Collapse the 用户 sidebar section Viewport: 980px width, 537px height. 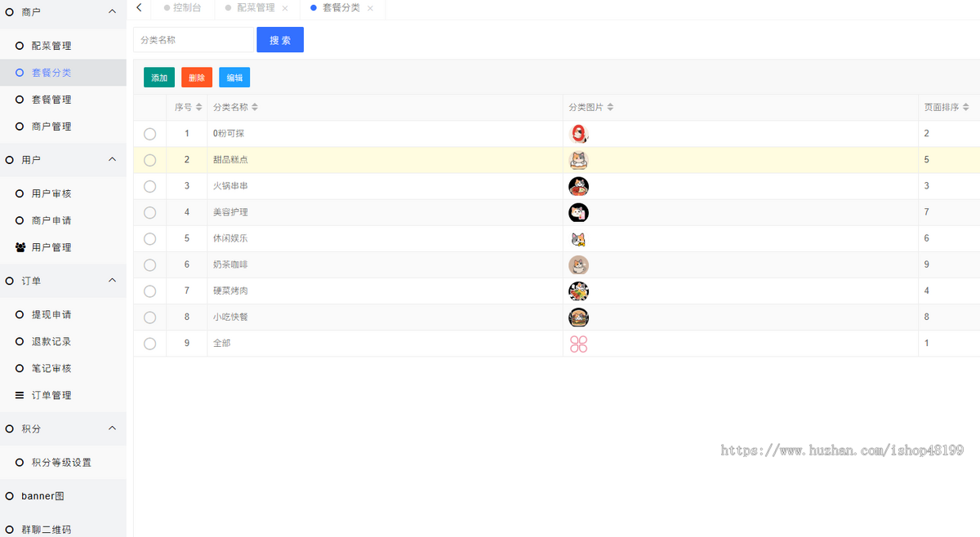111,160
